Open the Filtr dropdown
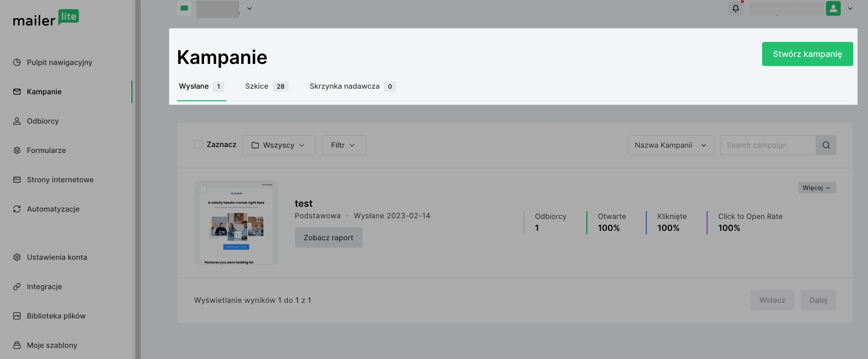The width and height of the screenshot is (868, 359). tap(344, 145)
